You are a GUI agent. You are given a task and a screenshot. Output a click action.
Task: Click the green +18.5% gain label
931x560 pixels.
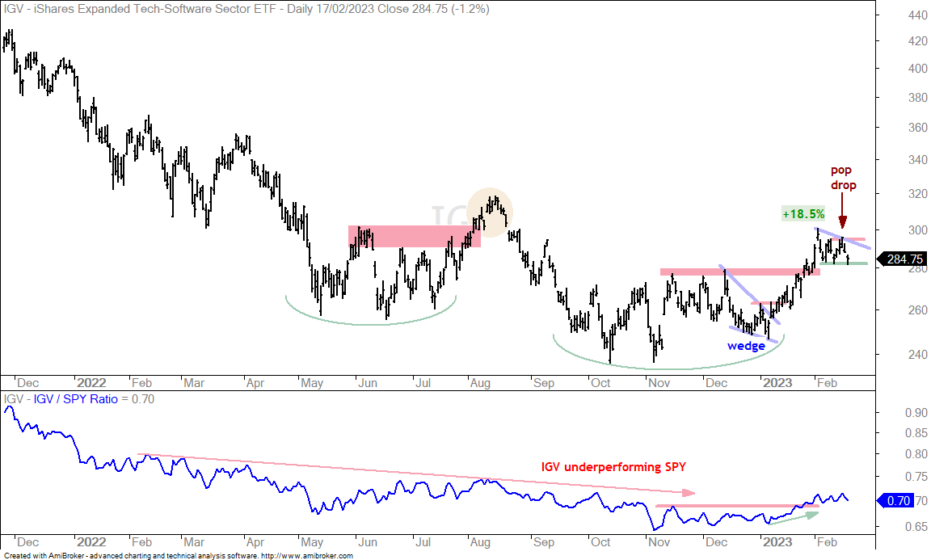click(803, 214)
